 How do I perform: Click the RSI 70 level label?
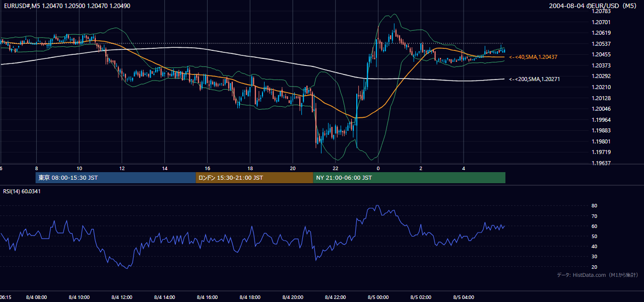(x=594, y=216)
